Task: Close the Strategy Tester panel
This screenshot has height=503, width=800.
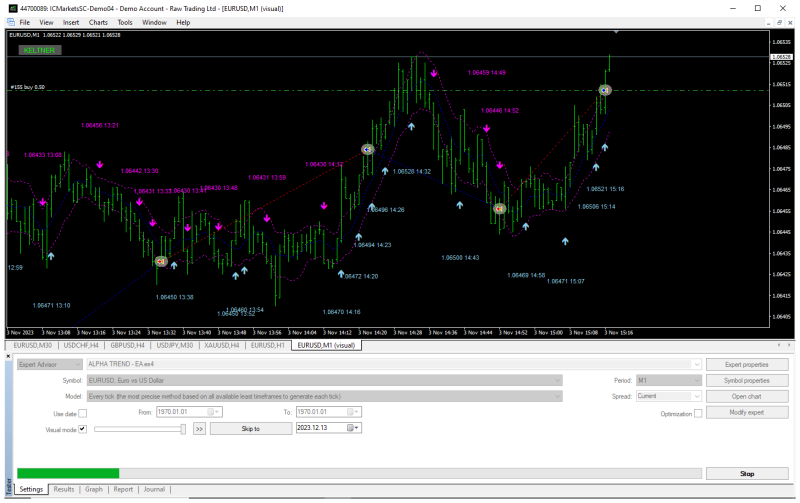Action: point(8,356)
